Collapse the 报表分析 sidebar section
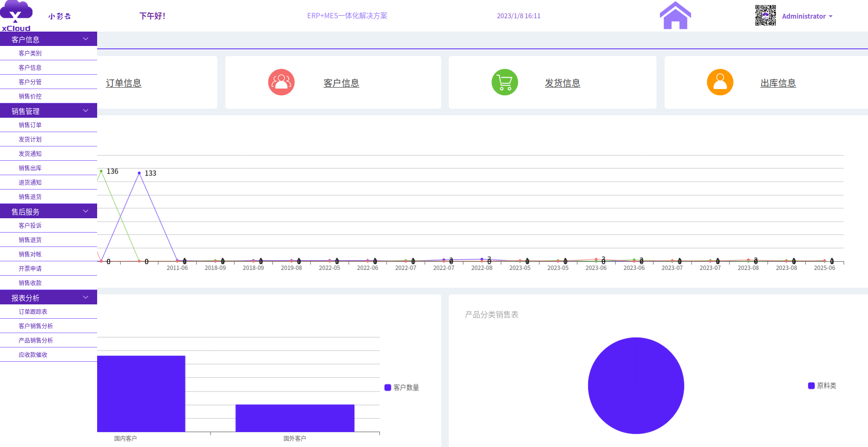 click(x=48, y=297)
